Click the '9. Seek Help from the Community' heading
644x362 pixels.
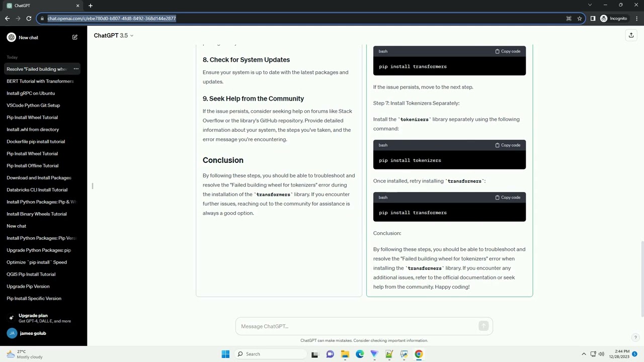pos(253,99)
